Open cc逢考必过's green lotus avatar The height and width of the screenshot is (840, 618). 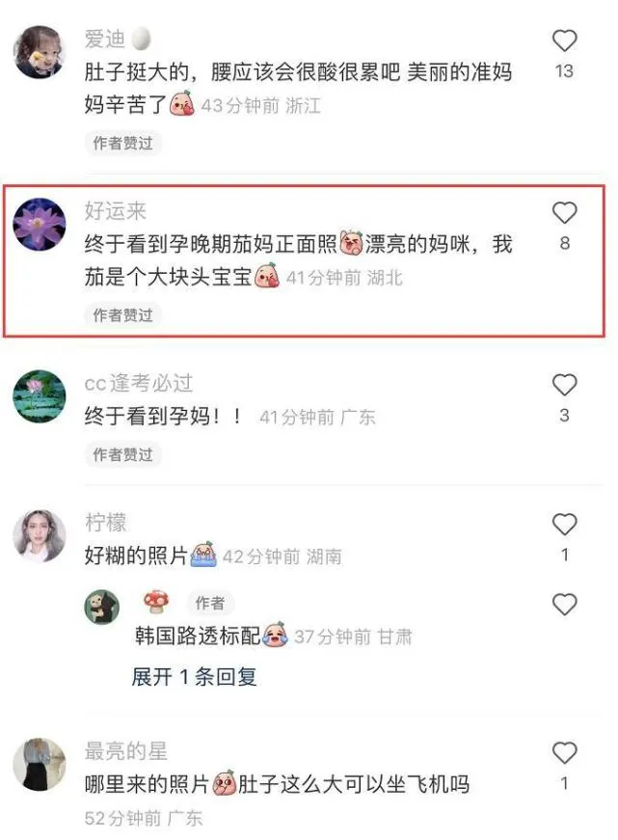tap(40, 396)
